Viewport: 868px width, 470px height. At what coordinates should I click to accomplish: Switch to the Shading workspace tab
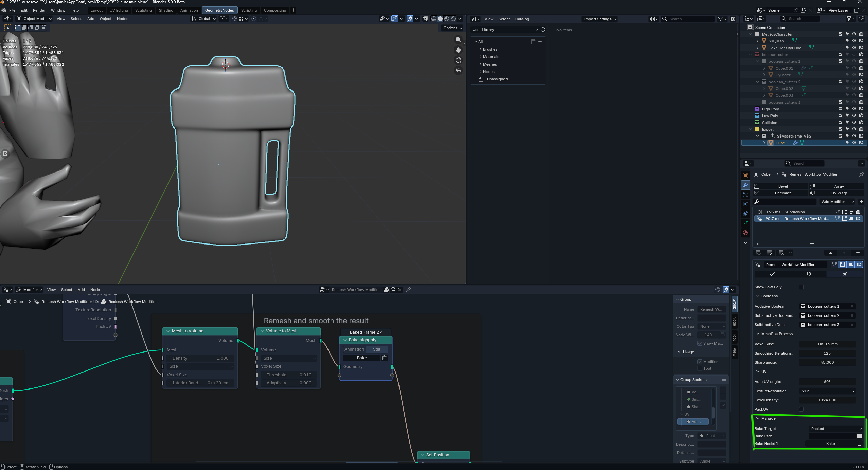point(166,10)
